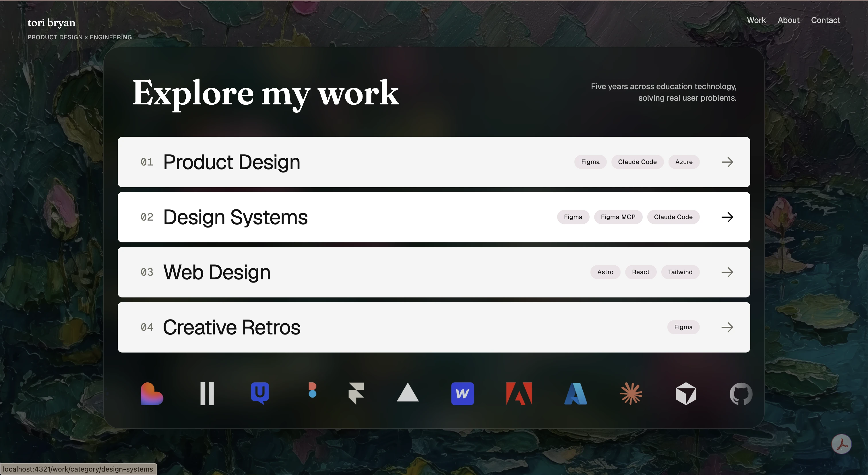Open the Work nav item
The height and width of the screenshot is (475, 868).
click(756, 20)
